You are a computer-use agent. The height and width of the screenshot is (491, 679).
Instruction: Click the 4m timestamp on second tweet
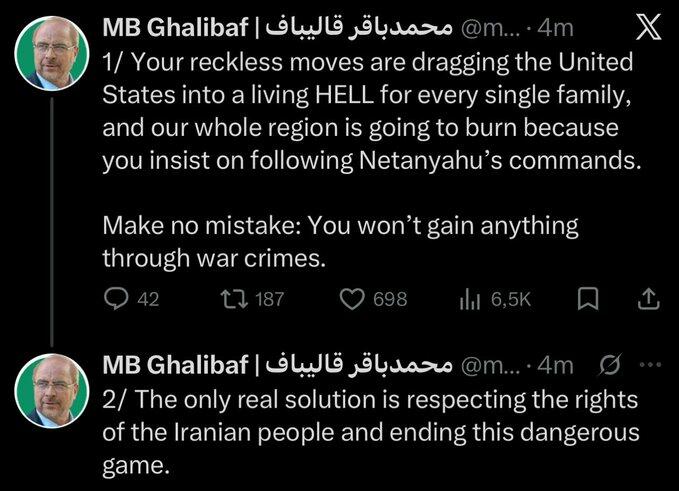coord(556,366)
